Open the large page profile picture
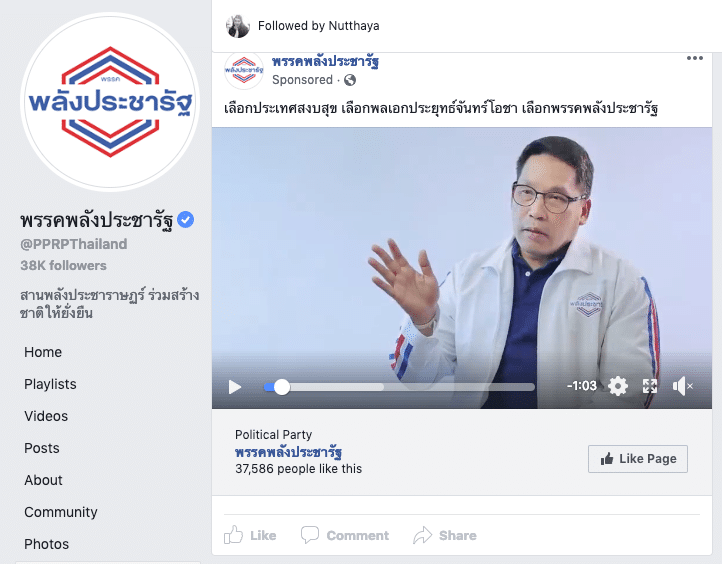 click(110, 101)
